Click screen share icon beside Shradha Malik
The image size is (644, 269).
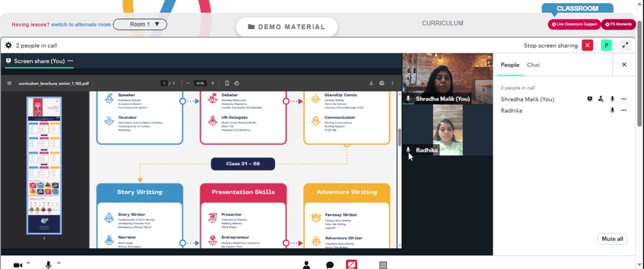[590, 99]
